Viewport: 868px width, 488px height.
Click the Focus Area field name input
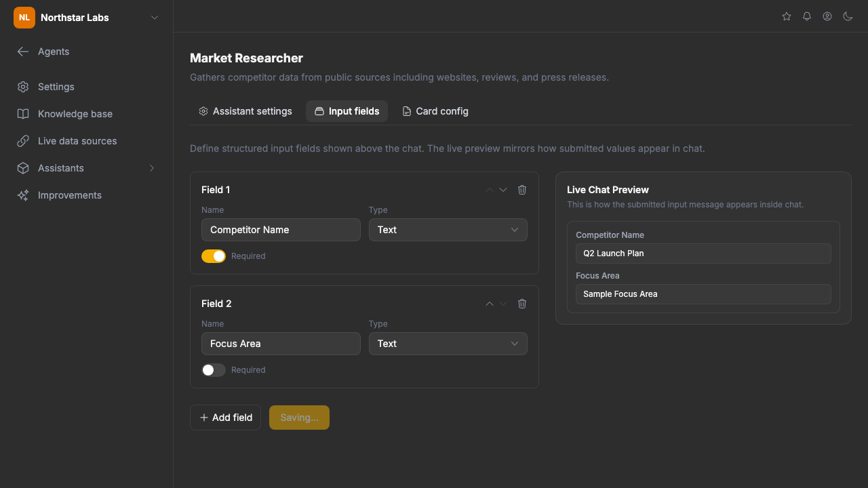[x=281, y=344]
